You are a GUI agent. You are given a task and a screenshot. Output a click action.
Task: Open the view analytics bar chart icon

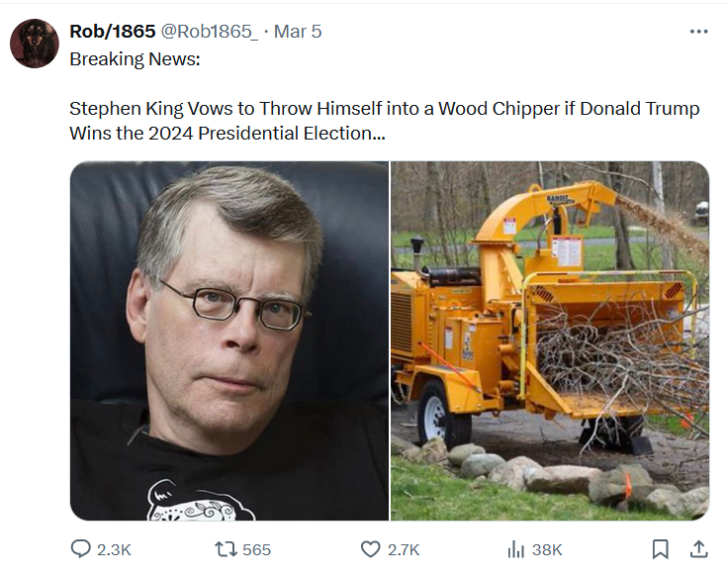point(514,549)
